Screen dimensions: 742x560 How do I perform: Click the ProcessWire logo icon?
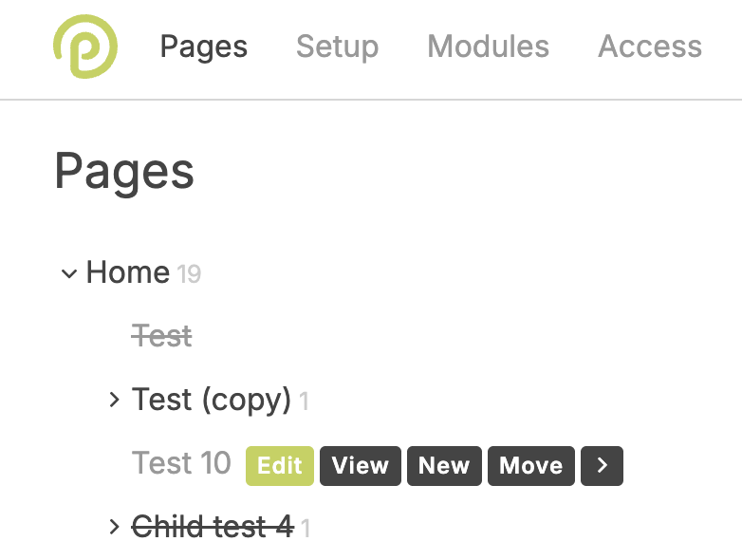click(84, 47)
